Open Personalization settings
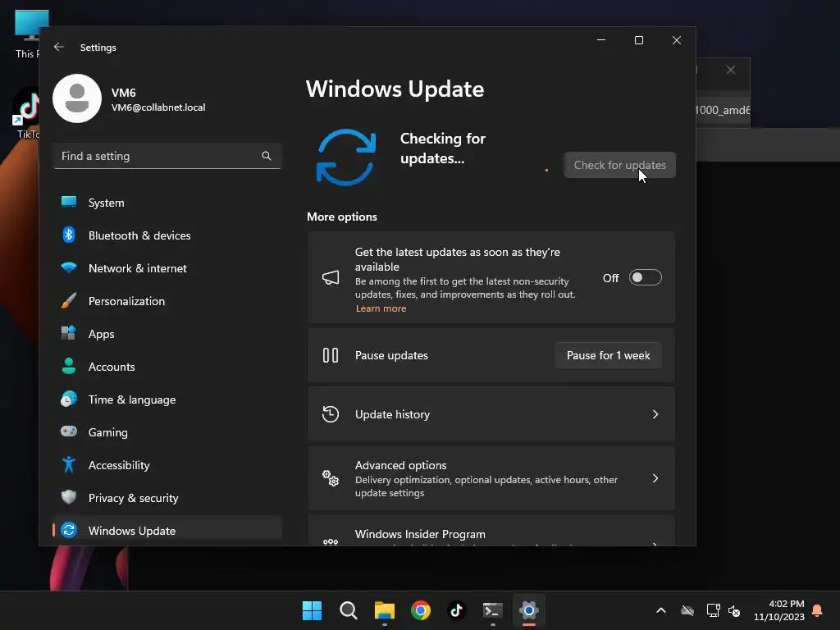 (167, 301)
